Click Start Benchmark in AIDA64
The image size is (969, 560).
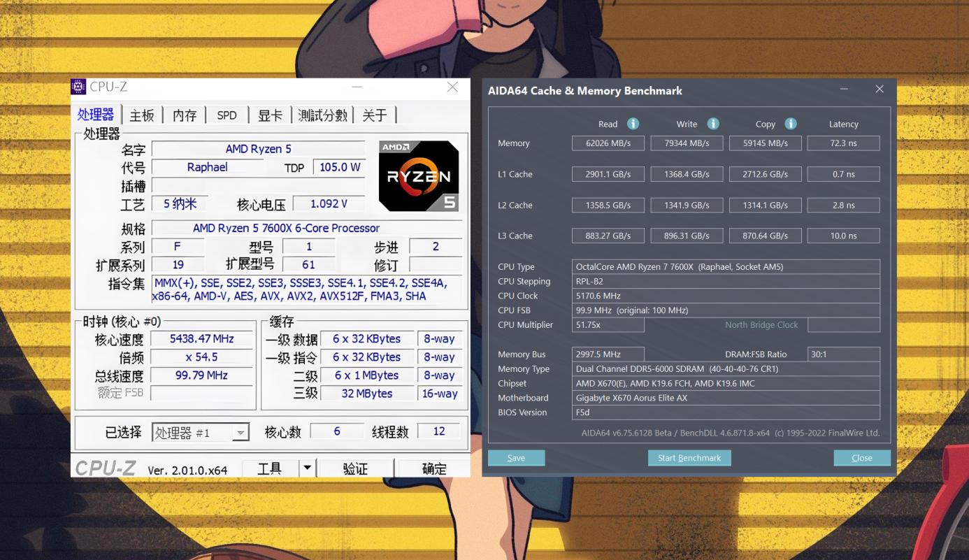point(689,457)
